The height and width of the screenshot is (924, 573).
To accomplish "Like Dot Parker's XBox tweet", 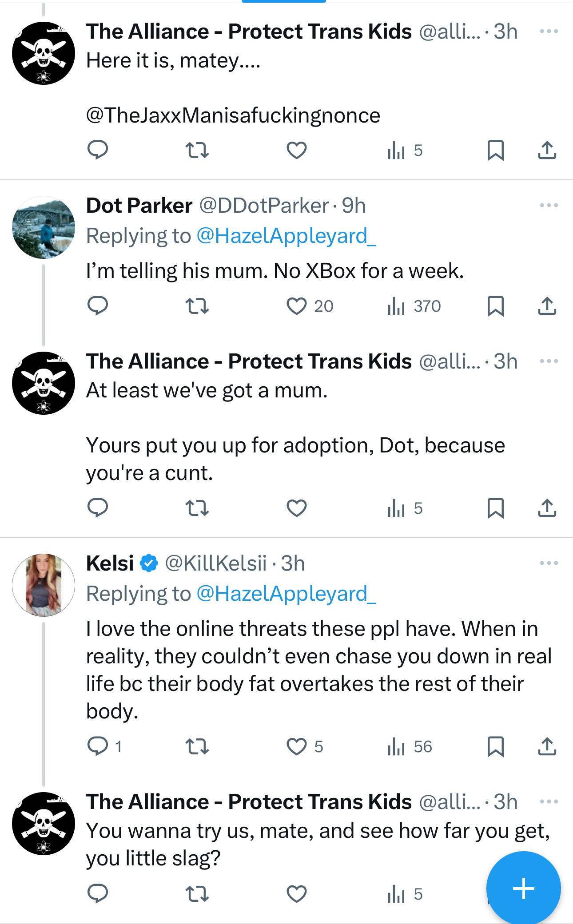I will pyautogui.click(x=297, y=306).
